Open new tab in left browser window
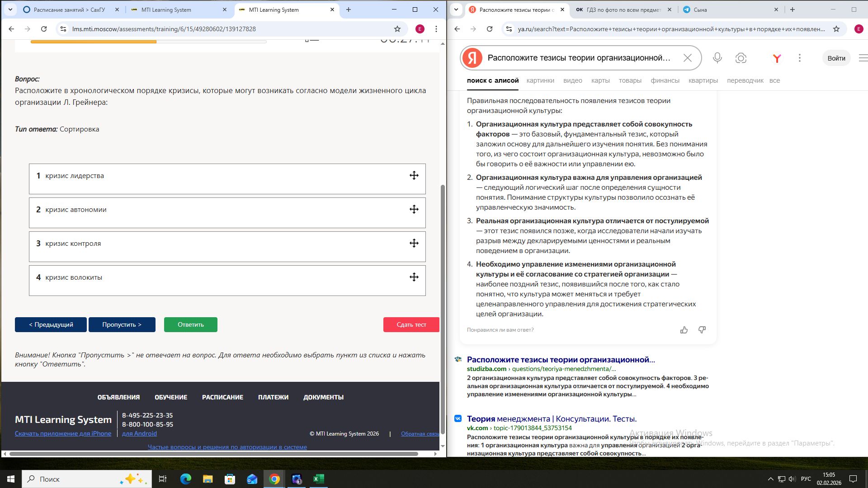 click(349, 9)
